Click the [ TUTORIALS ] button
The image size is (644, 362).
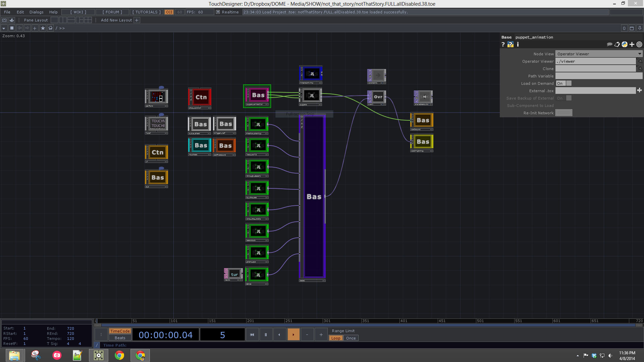point(146,12)
